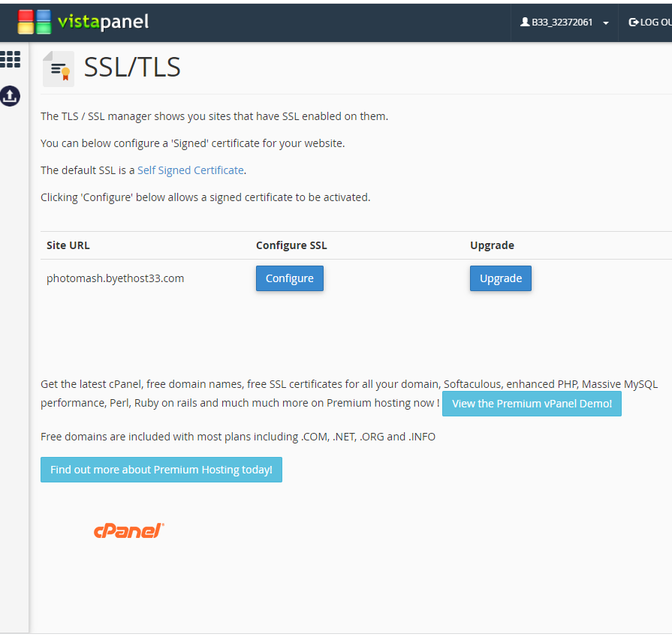Image resolution: width=672 pixels, height=637 pixels.
Task: Click the Site URL column header
Action: click(68, 245)
